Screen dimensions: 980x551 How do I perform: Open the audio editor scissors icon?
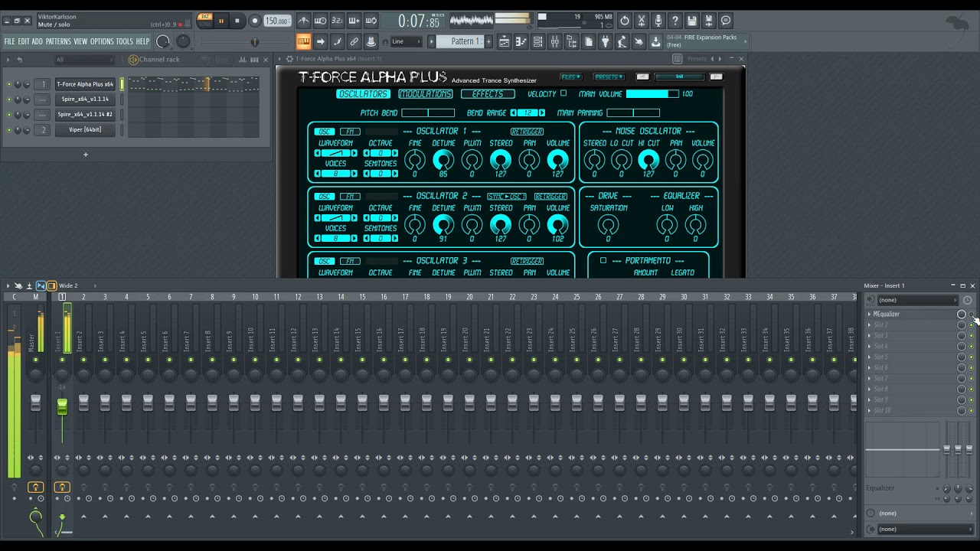pos(642,21)
